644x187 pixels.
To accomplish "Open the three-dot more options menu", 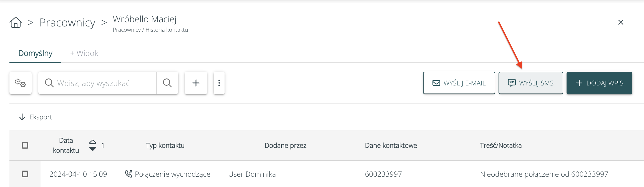I will click(x=219, y=83).
